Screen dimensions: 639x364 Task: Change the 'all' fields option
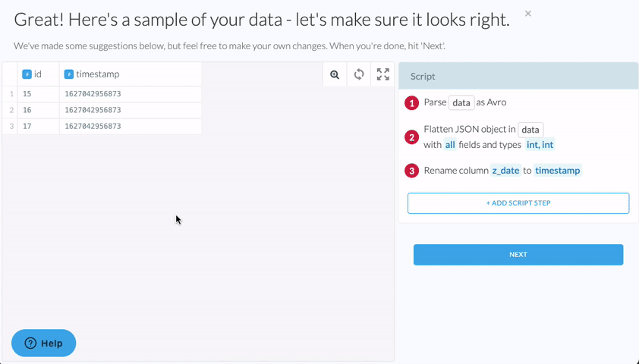coord(450,144)
